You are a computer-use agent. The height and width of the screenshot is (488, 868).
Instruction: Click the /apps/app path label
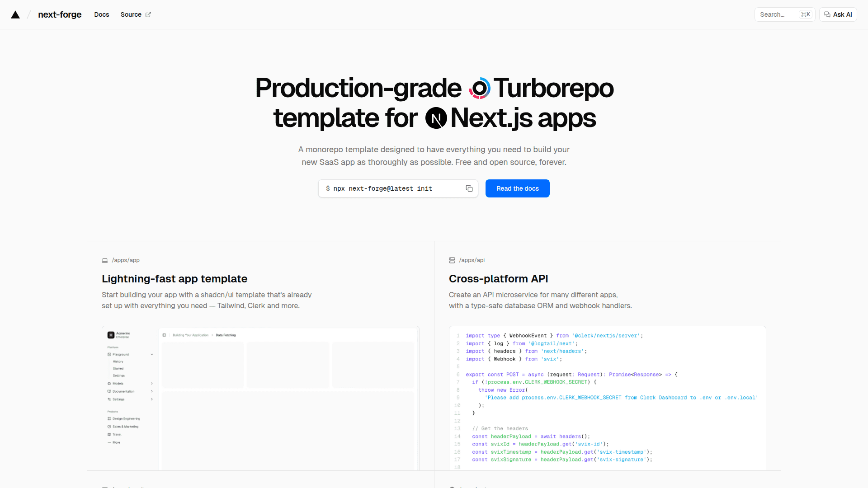coord(126,260)
